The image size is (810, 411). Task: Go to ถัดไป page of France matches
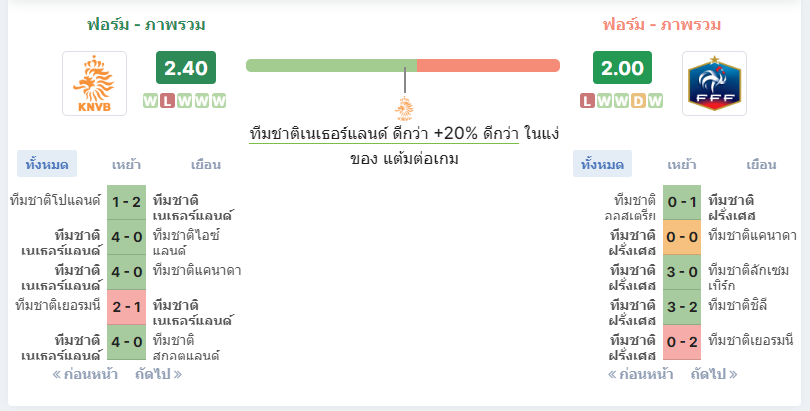click(x=714, y=374)
